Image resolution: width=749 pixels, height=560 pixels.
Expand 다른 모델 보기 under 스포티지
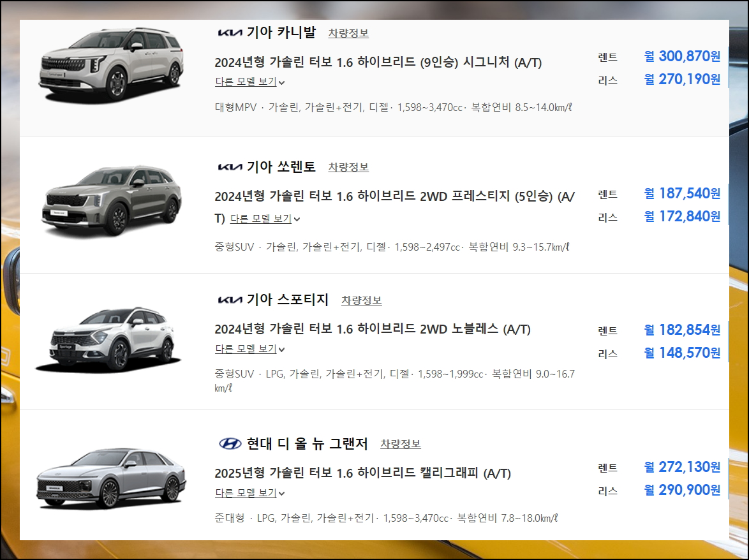pyautogui.click(x=250, y=348)
